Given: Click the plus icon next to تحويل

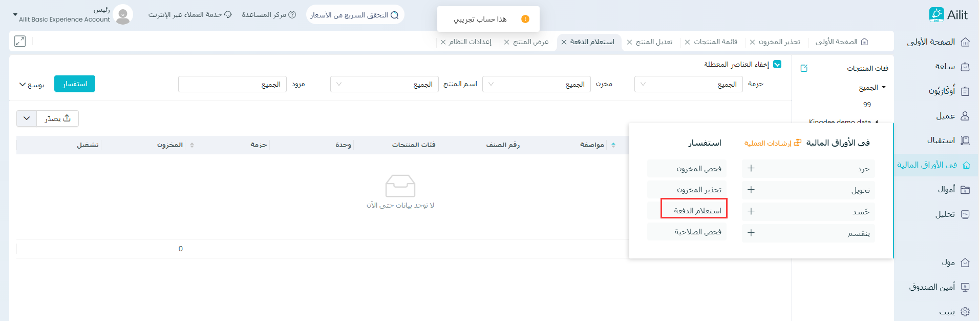Looking at the screenshot, I should point(751,190).
